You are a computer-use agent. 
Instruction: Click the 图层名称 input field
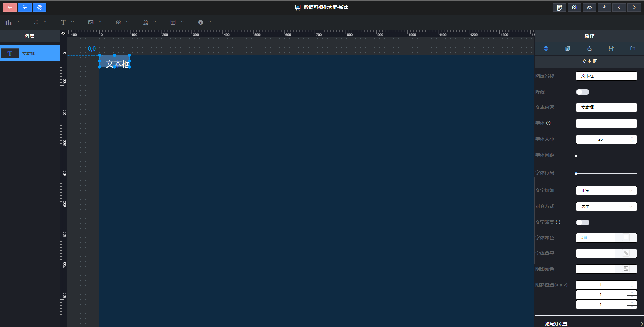coord(606,76)
